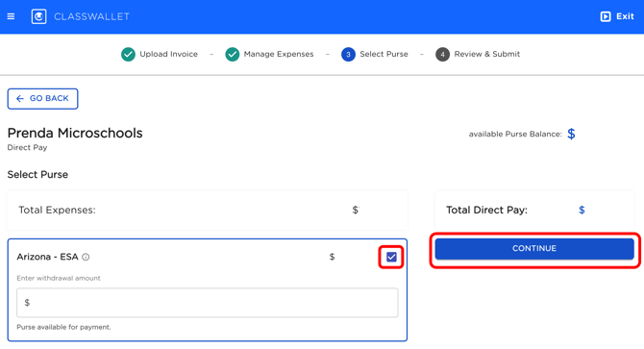Viewport: 644px width, 349px height.
Task: Open the info icon next to Arizona - ESA
Action: [x=86, y=257]
